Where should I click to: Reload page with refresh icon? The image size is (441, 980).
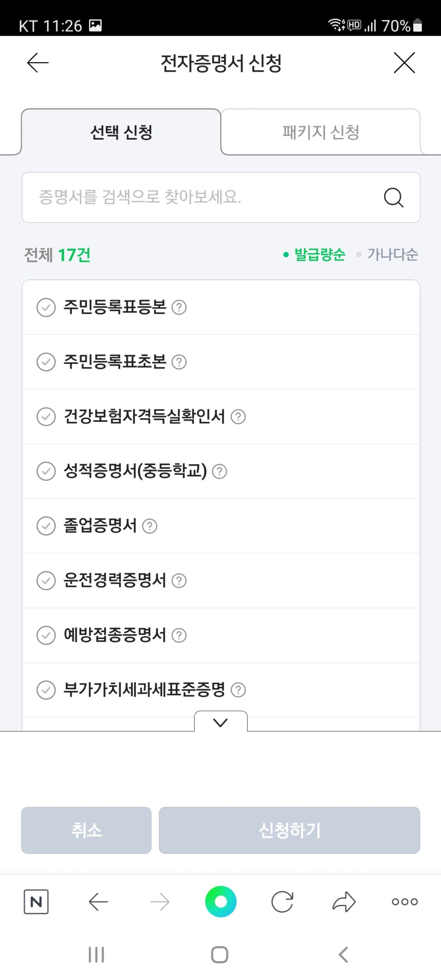[x=282, y=901]
